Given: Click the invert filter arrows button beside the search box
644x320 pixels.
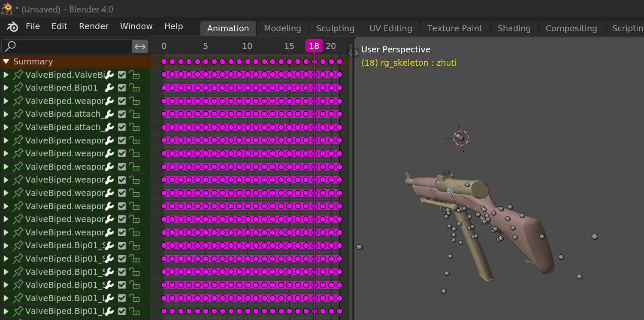Looking at the screenshot, I should point(140,46).
